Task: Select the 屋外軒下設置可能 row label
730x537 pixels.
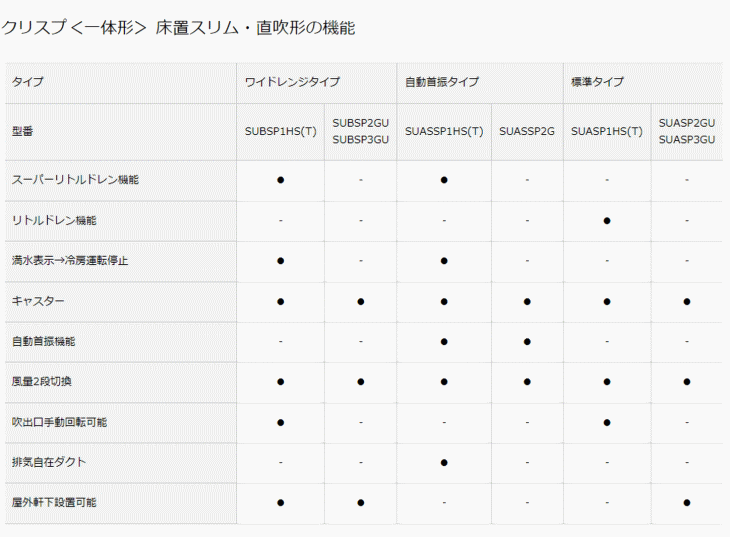Action: pyautogui.click(x=54, y=503)
